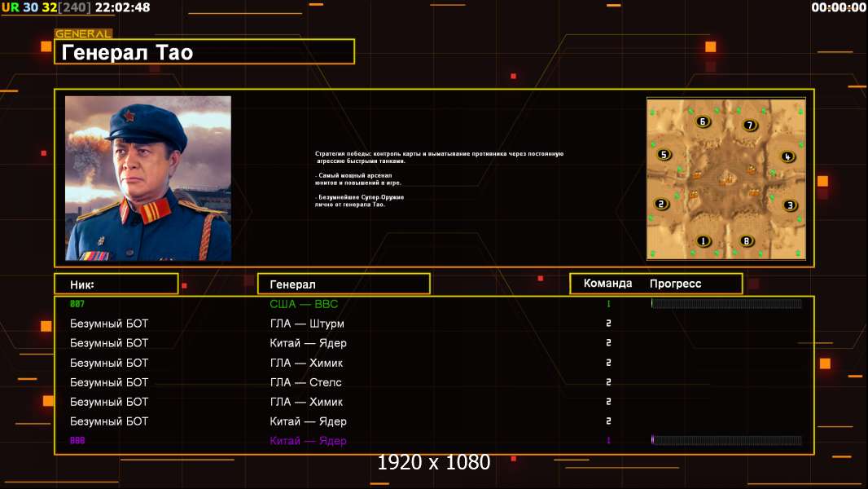The width and height of the screenshot is (868, 489).
Task: Click the 'UR 30 32[240]' counter at the top left
Action: 46,7
